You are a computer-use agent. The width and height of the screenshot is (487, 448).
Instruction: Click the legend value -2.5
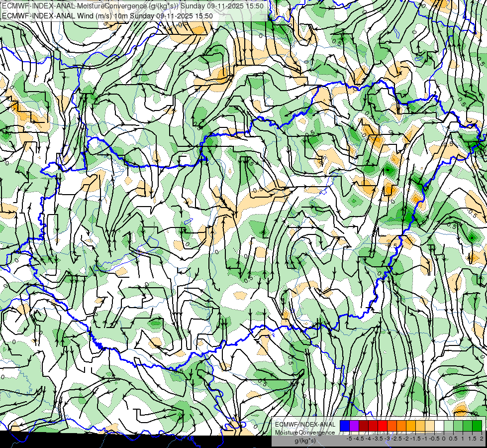click(x=396, y=439)
